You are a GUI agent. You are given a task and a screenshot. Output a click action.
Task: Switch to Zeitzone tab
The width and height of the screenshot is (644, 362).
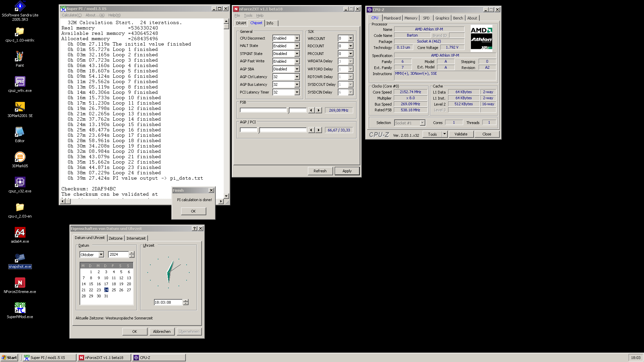pyautogui.click(x=115, y=238)
